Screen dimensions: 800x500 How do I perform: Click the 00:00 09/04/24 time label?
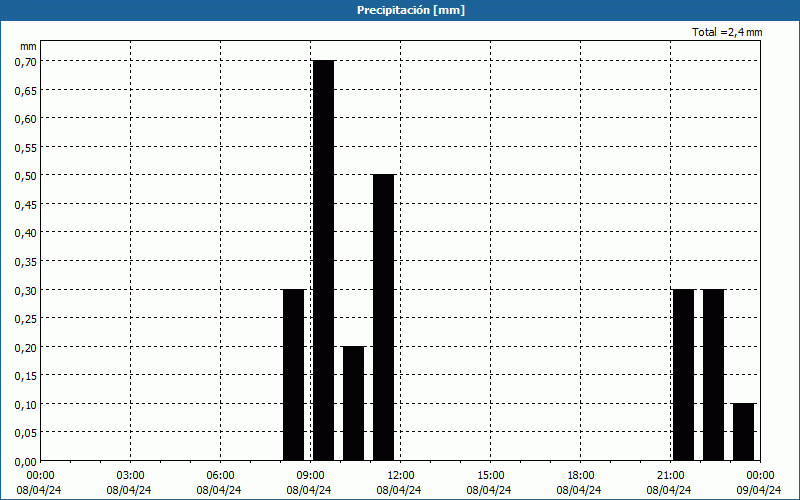tap(759, 483)
